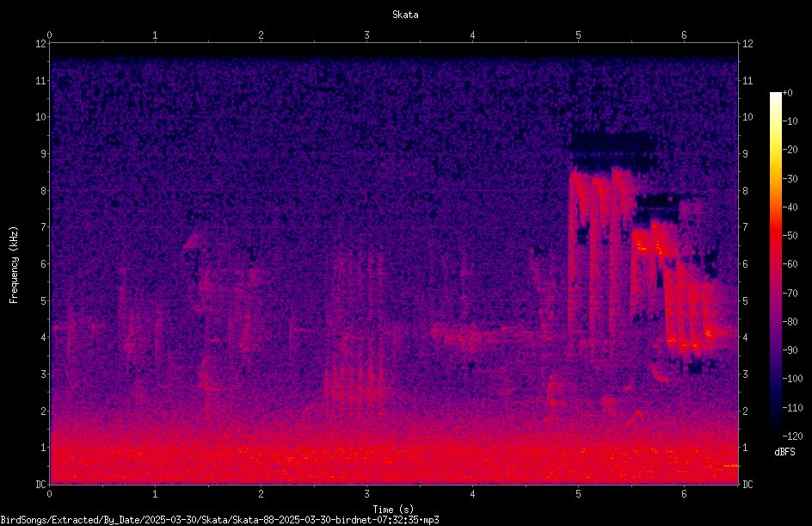Click the "-80" value on the color scale
The image size is (812, 526).
(x=790, y=322)
